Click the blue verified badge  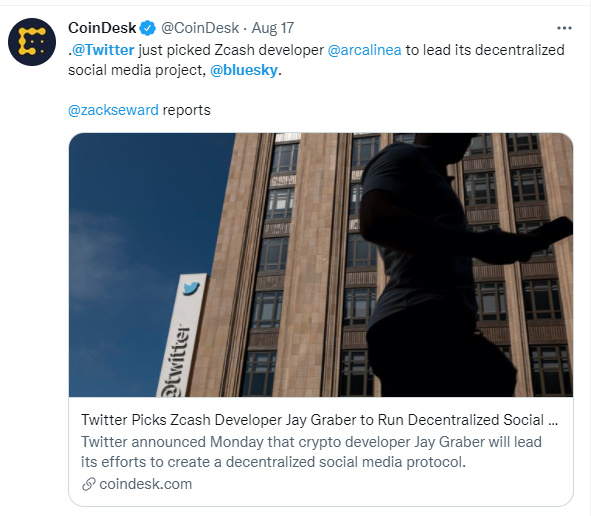[147, 28]
